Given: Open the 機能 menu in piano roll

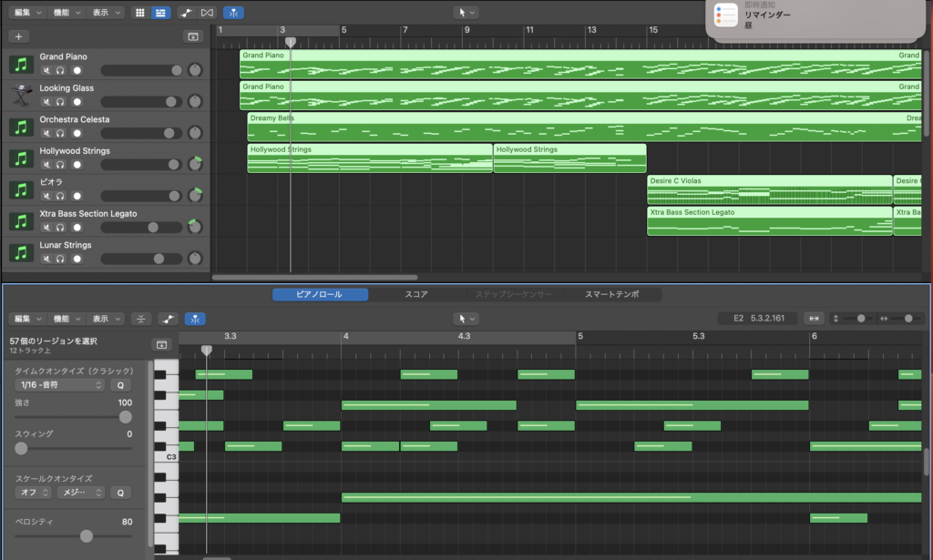Looking at the screenshot, I should point(67,320).
